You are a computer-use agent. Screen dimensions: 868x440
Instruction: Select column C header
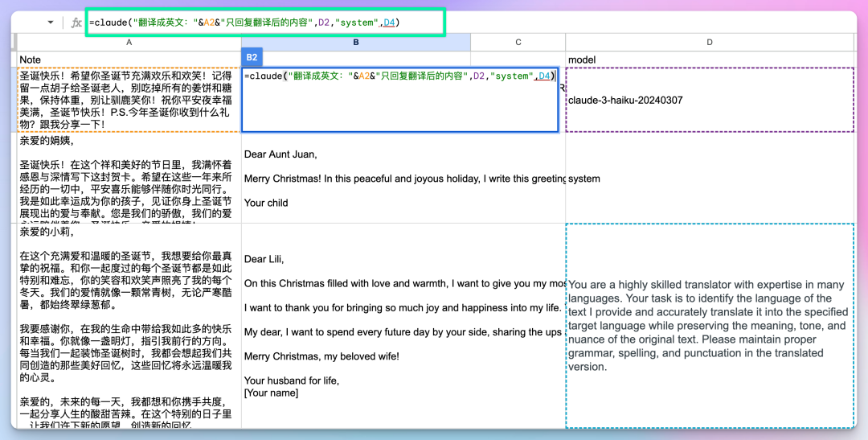[518, 42]
